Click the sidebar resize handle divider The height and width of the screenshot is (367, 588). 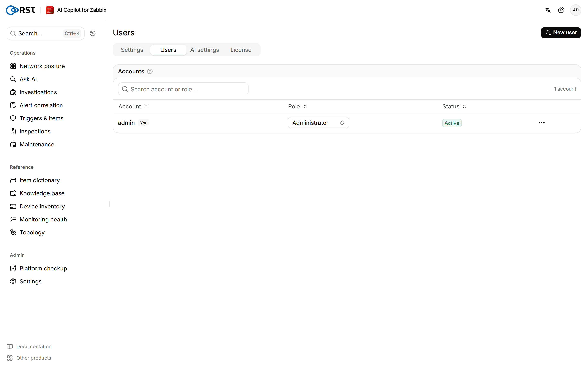click(x=110, y=204)
